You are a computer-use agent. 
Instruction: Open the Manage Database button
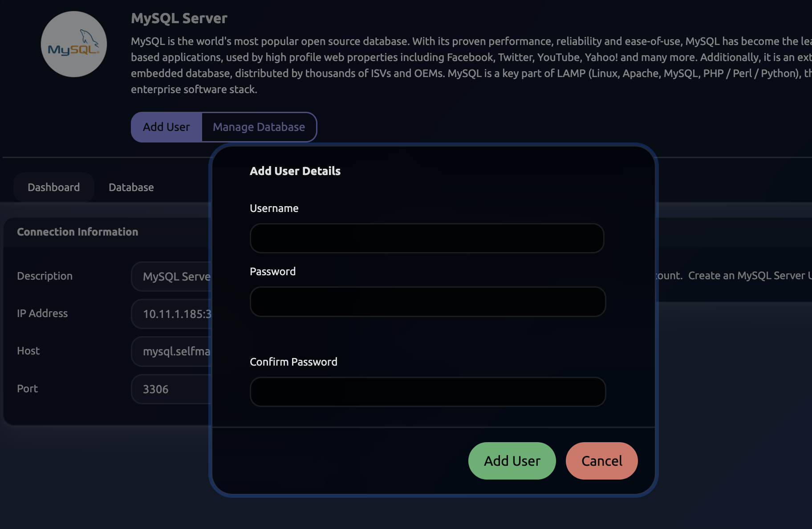pyautogui.click(x=259, y=127)
